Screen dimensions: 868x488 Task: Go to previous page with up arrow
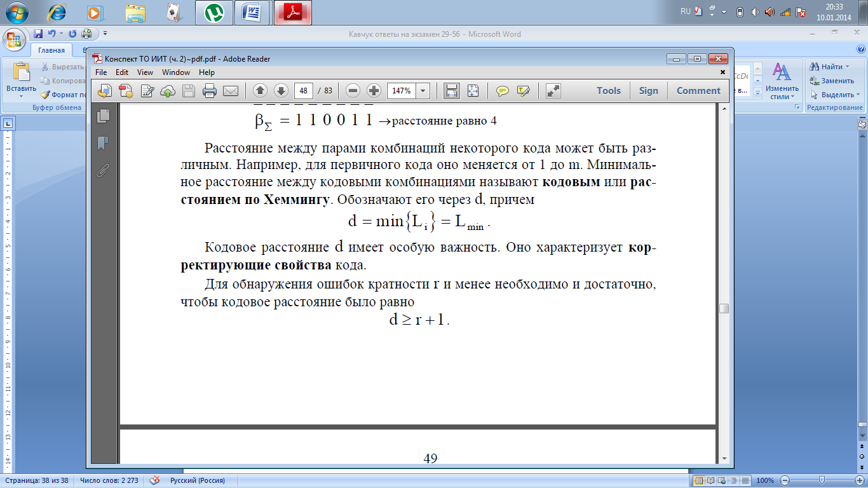tap(261, 91)
